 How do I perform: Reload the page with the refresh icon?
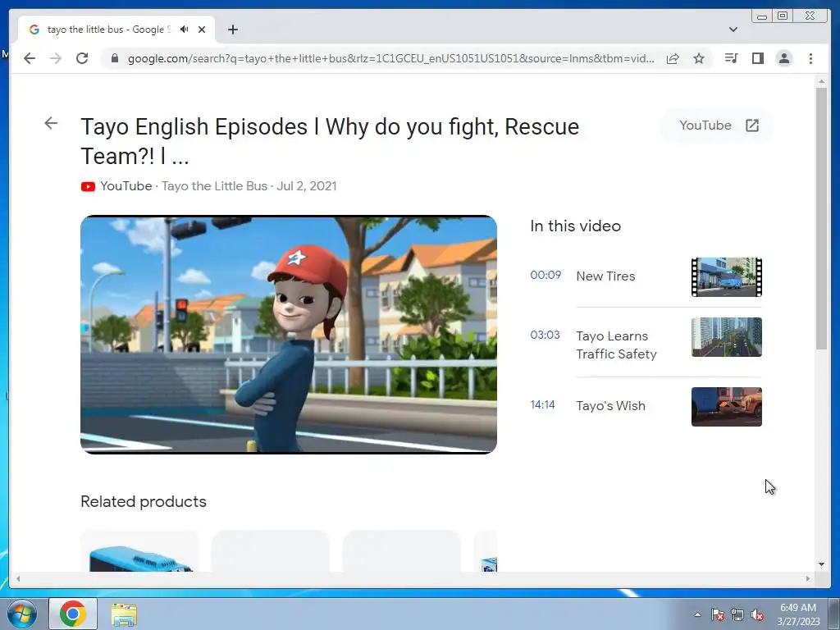click(x=82, y=58)
